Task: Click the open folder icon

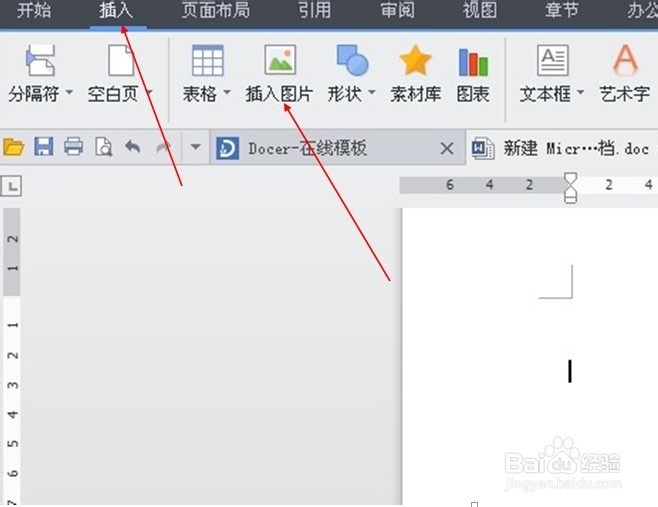Action: (13, 147)
